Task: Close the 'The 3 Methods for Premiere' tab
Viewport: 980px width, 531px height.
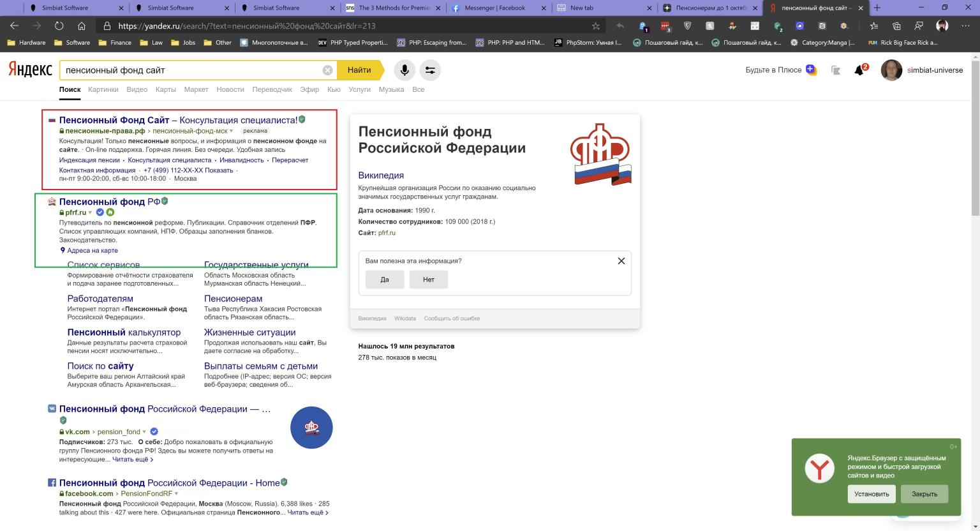Action: pos(438,8)
